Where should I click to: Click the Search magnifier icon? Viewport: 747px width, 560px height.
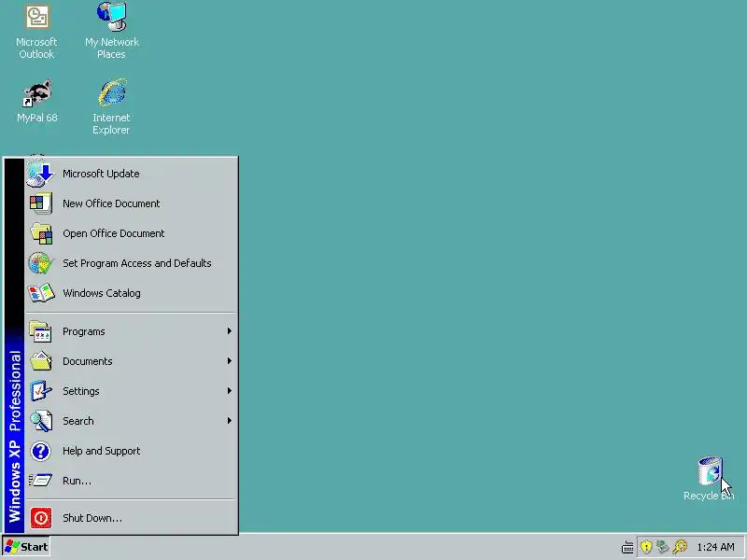click(x=41, y=421)
